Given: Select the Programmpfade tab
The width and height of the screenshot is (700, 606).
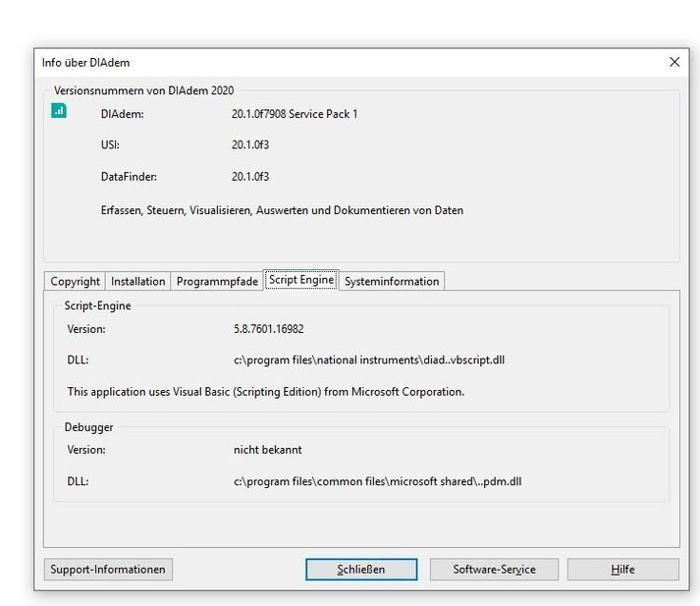Looking at the screenshot, I should [x=217, y=281].
